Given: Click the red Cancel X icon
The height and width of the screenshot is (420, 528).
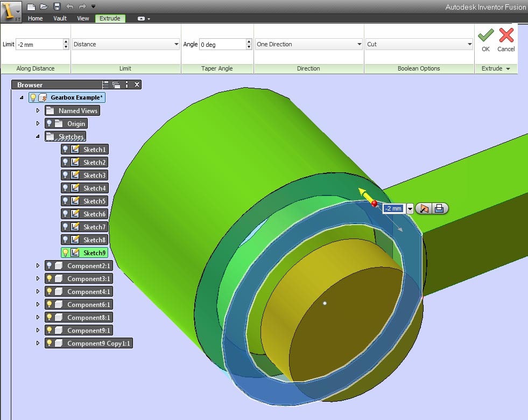Looking at the screenshot, I should (506, 35).
